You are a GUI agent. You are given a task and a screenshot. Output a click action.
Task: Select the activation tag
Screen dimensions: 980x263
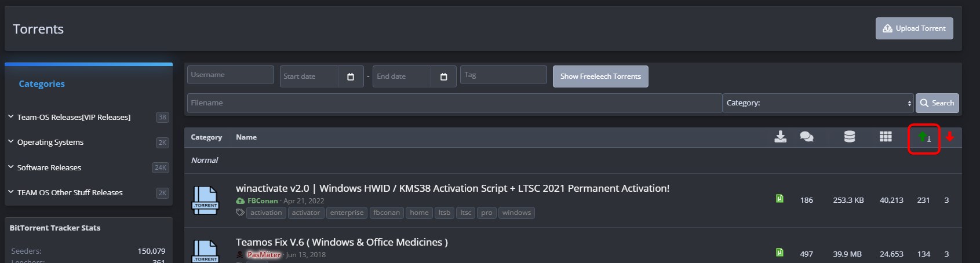click(266, 213)
